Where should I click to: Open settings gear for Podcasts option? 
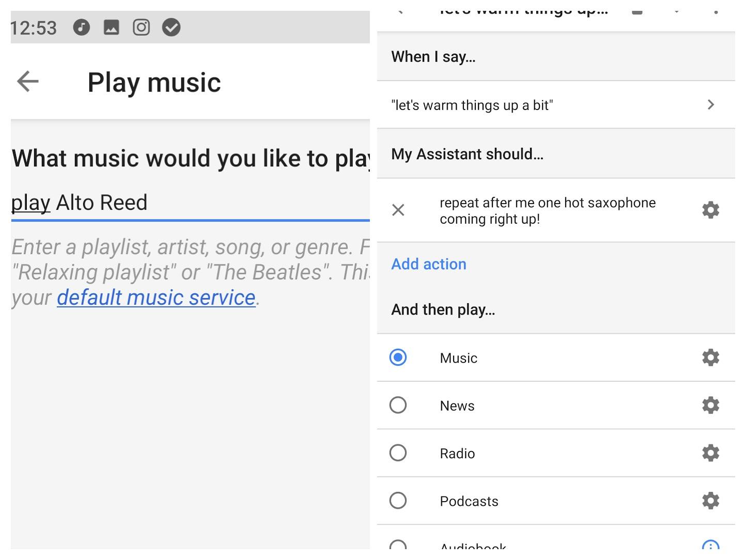tap(710, 501)
